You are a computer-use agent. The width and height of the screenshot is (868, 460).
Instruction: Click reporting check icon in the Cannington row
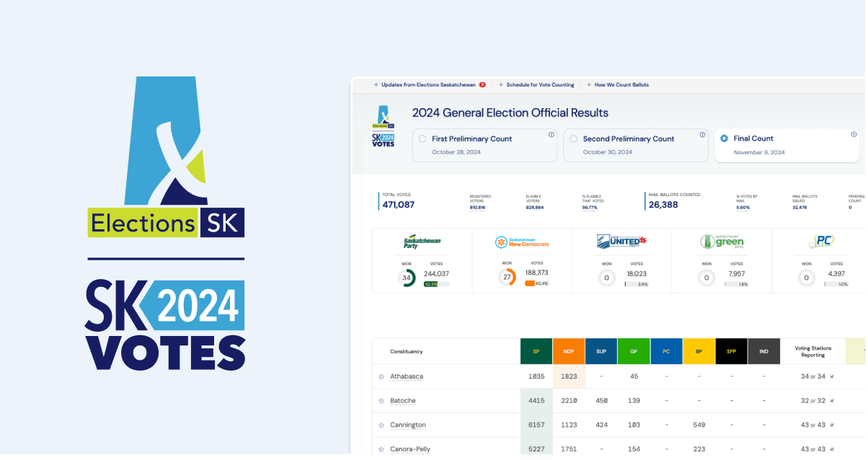click(832, 425)
